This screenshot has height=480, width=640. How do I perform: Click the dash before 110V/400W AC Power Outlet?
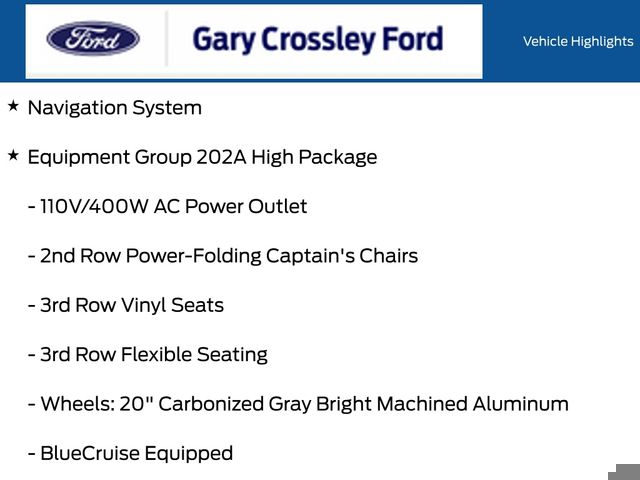pyautogui.click(x=31, y=207)
